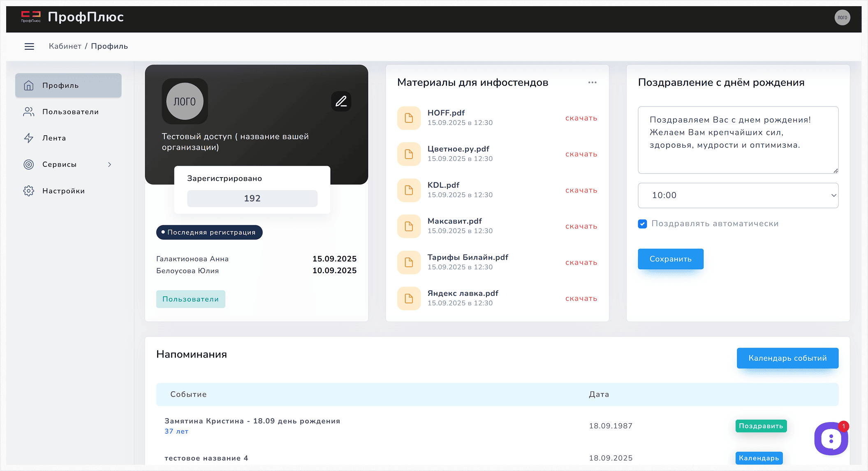Click Поздравить for Замятина Кристина
The width and height of the screenshot is (868, 471).
click(761, 426)
